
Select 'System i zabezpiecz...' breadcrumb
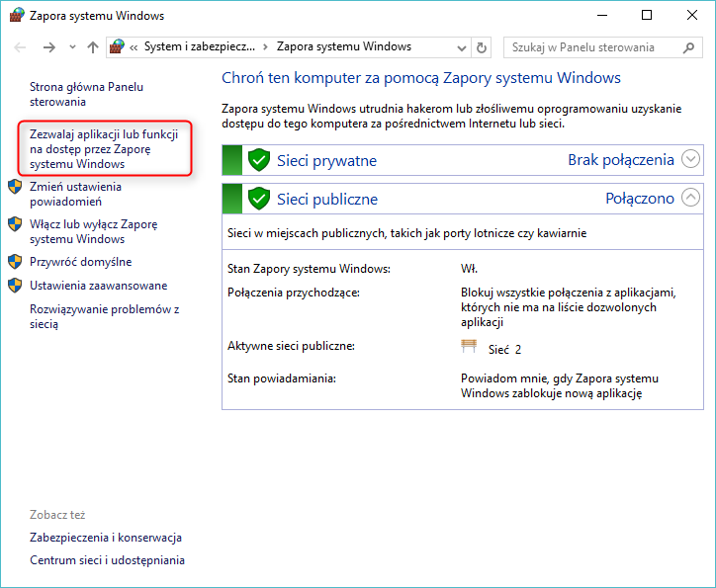tap(199, 46)
